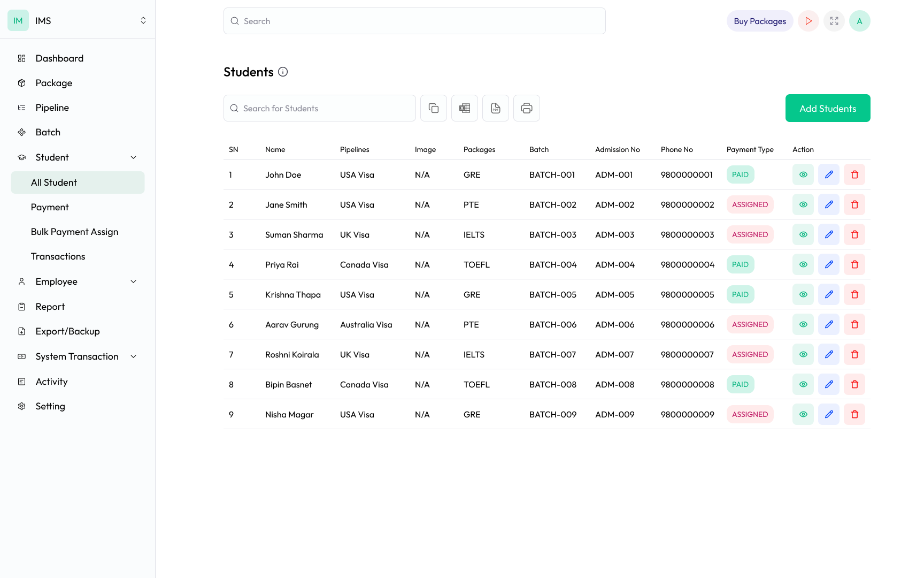Open Transactions submenu item
The image size is (924, 578).
78,256
